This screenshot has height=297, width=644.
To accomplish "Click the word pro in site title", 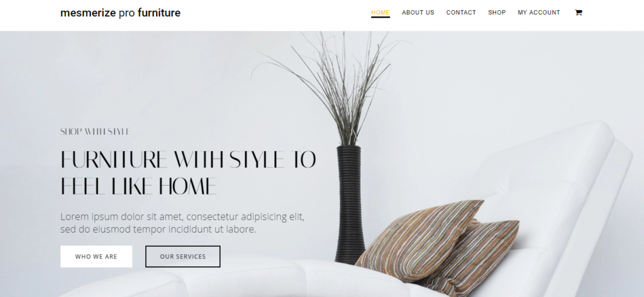I will tap(126, 13).
